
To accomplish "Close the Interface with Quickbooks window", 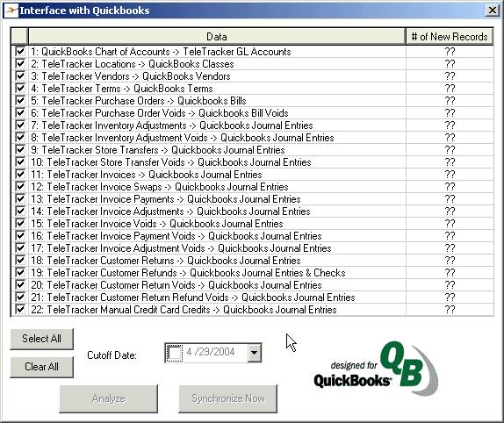I will coord(492,11).
